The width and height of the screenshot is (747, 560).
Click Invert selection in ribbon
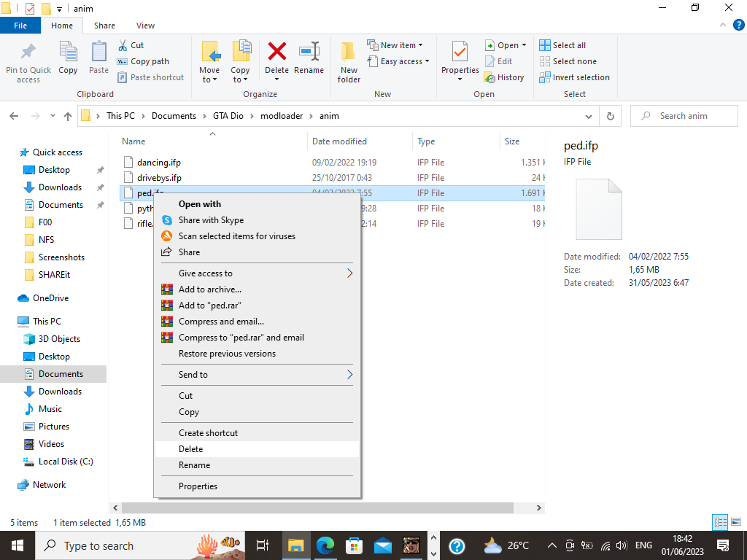coord(574,77)
